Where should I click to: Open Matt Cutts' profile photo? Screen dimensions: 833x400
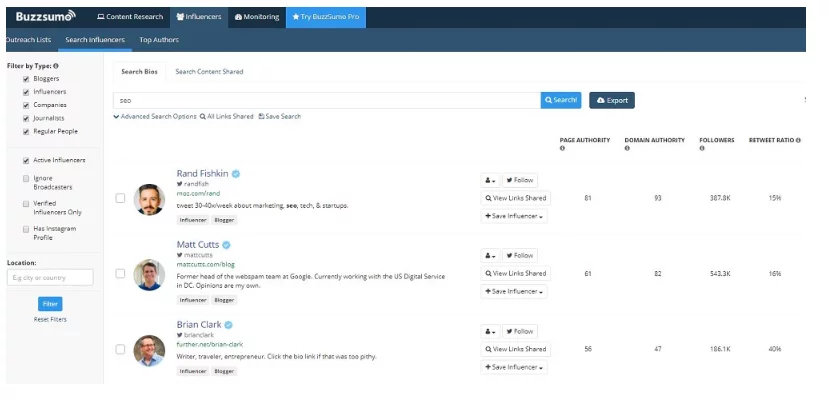tap(149, 275)
